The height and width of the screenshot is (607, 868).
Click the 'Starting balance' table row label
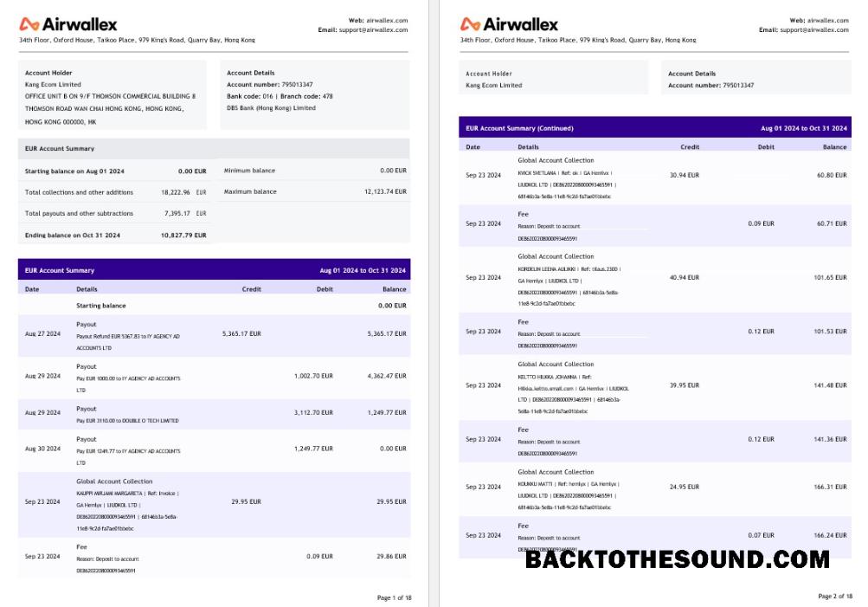pyautogui.click(x=100, y=306)
